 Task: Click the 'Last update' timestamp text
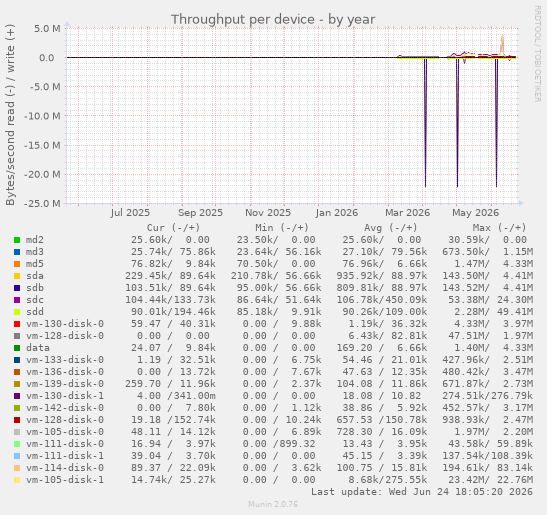(x=422, y=492)
